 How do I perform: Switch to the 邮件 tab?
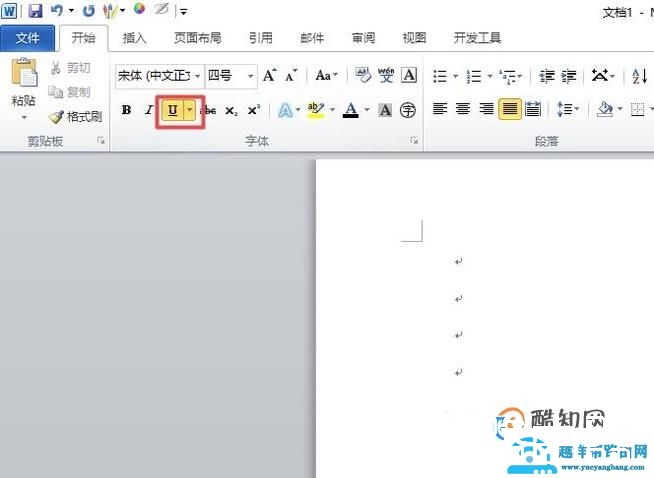click(x=312, y=38)
